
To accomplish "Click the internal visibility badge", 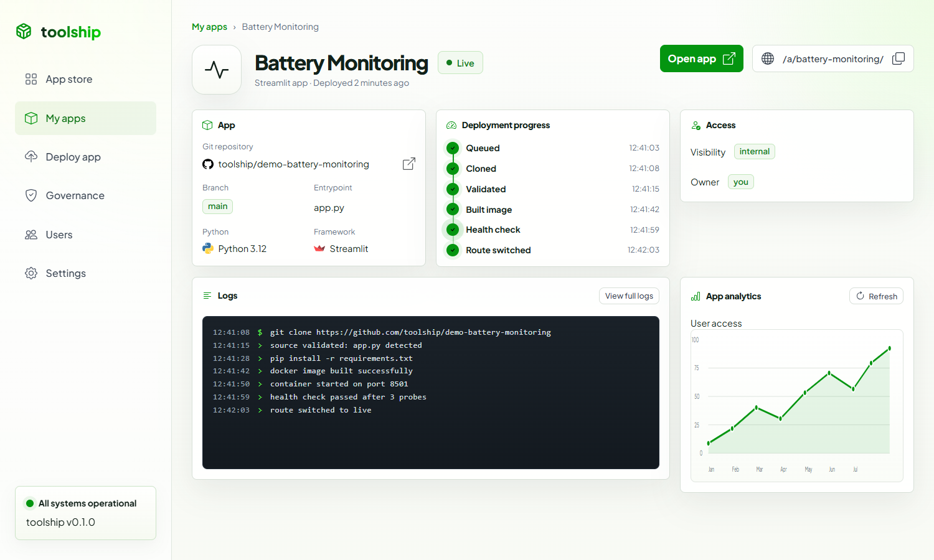I will click(x=754, y=151).
